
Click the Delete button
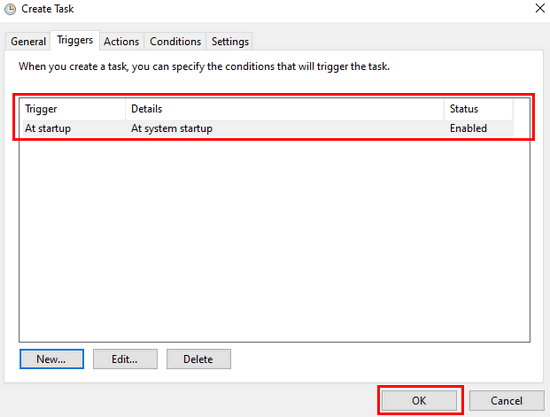click(199, 359)
